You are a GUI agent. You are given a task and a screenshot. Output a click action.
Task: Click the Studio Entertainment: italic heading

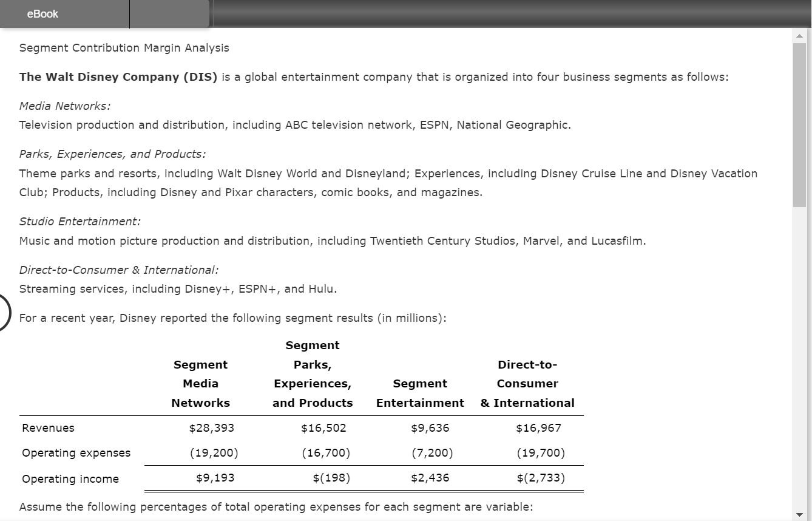click(x=80, y=222)
